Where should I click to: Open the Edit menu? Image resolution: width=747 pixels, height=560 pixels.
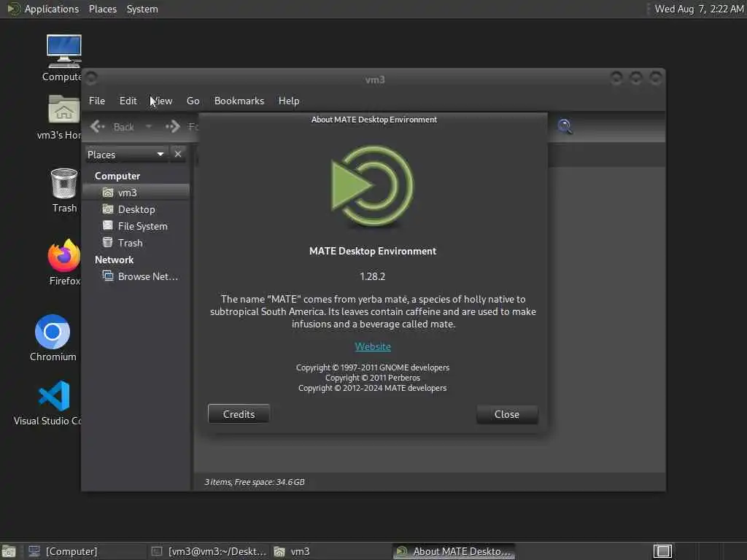point(128,101)
